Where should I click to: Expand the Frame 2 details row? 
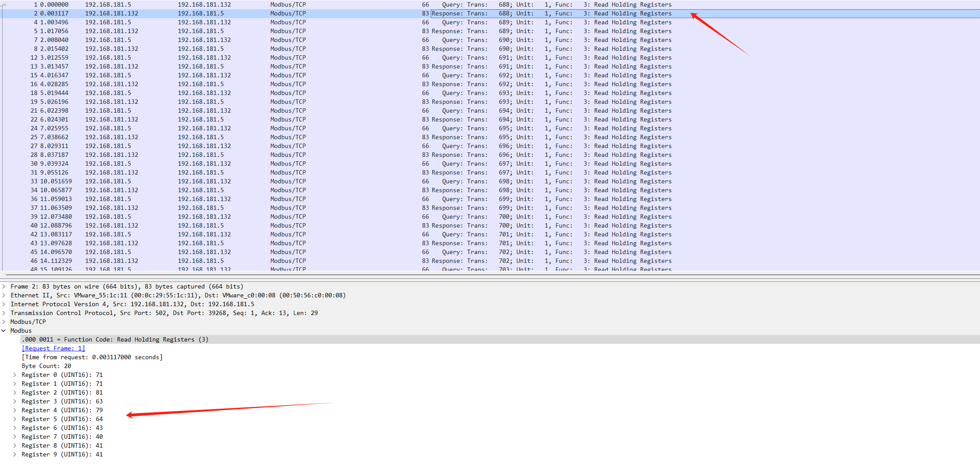pos(4,287)
